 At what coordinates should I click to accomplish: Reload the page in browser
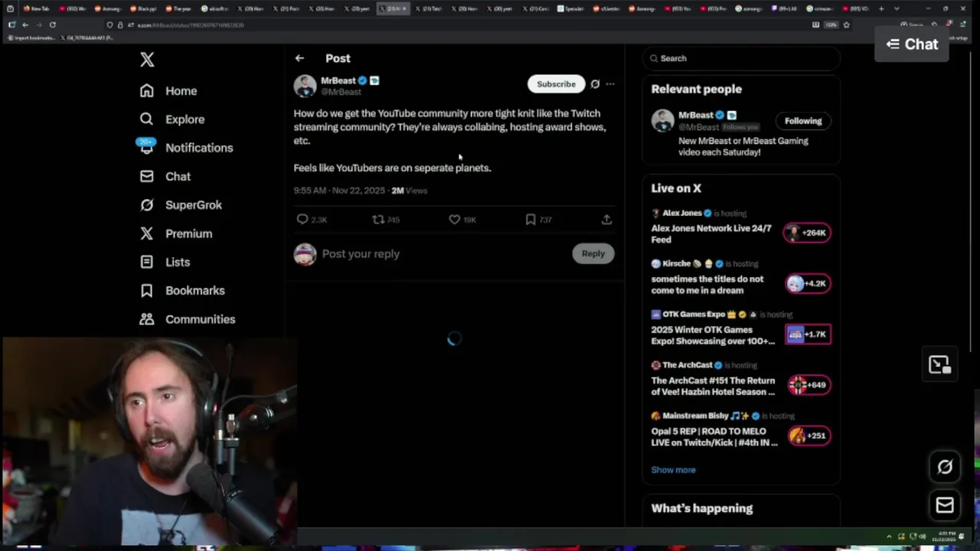pos(53,24)
